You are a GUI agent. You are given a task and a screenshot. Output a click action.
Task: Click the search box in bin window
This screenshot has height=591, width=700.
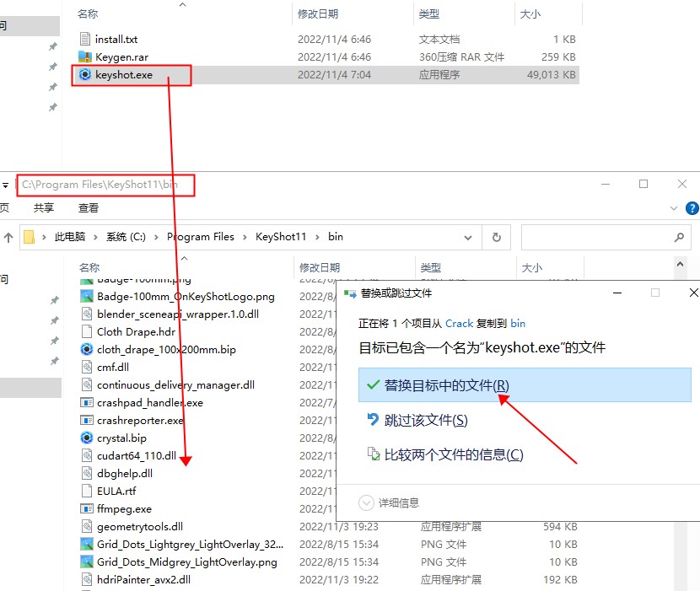(606, 237)
